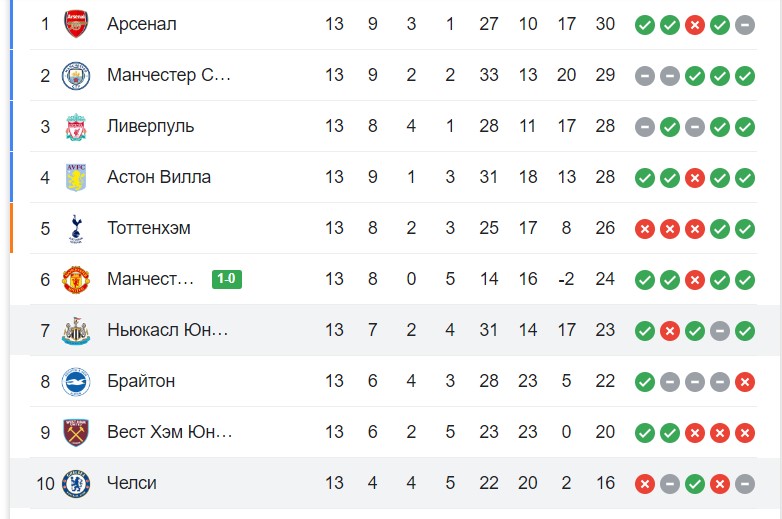
Task: Open the Тоттенхэм team link
Action: [x=149, y=228]
